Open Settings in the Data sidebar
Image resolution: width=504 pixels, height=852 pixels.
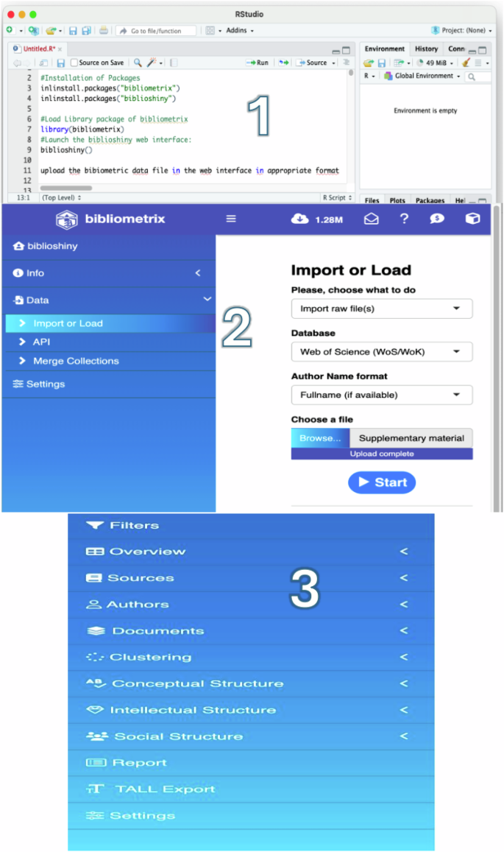(109, 384)
